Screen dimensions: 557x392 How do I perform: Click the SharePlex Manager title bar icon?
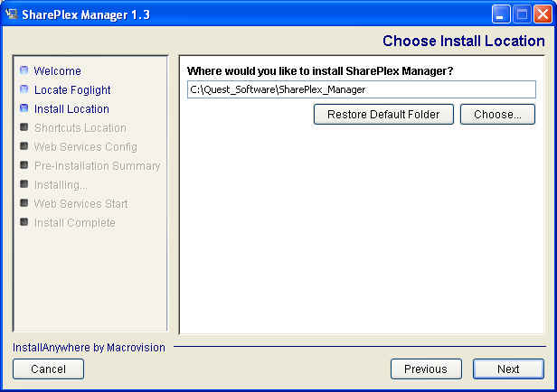tap(12, 14)
